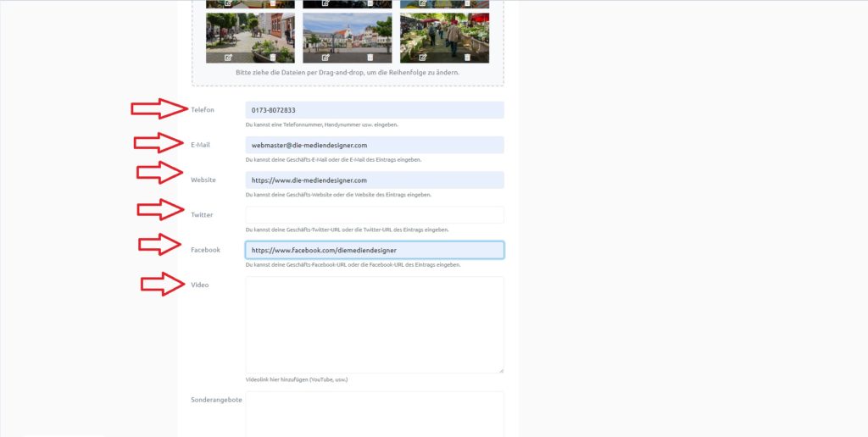This screenshot has width=868, height=437.
Task: Edit the flower market photo
Action: tap(423, 58)
